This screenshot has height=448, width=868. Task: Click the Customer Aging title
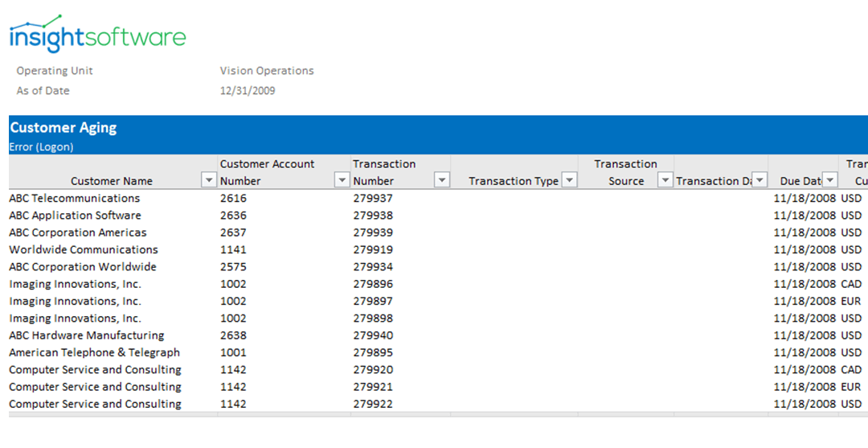pos(63,128)
